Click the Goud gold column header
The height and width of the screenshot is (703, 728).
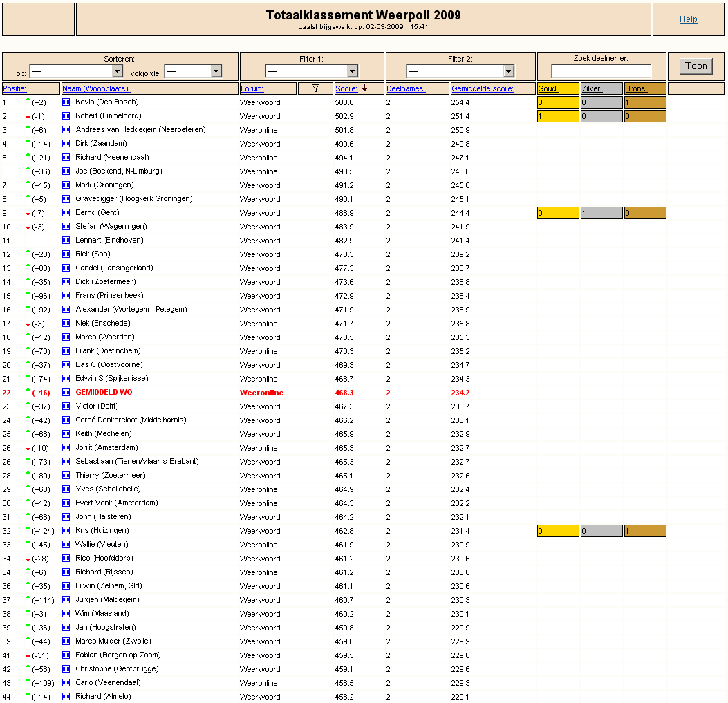coord(548,88)
